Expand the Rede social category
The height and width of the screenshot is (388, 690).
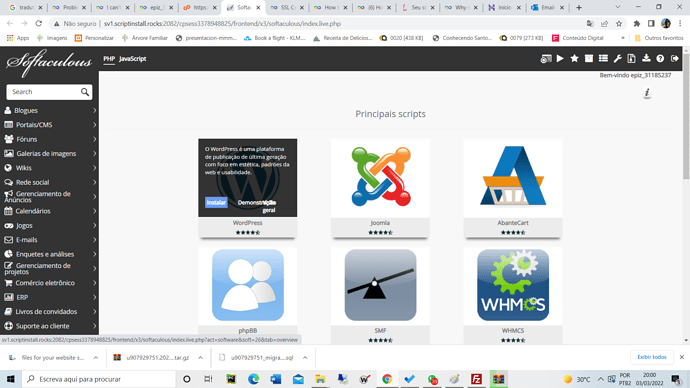point(49,182)
